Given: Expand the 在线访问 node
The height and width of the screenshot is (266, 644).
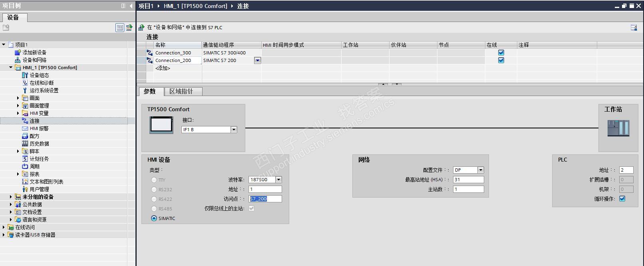Looking at the screenshot, I should [x=4, y=227].
